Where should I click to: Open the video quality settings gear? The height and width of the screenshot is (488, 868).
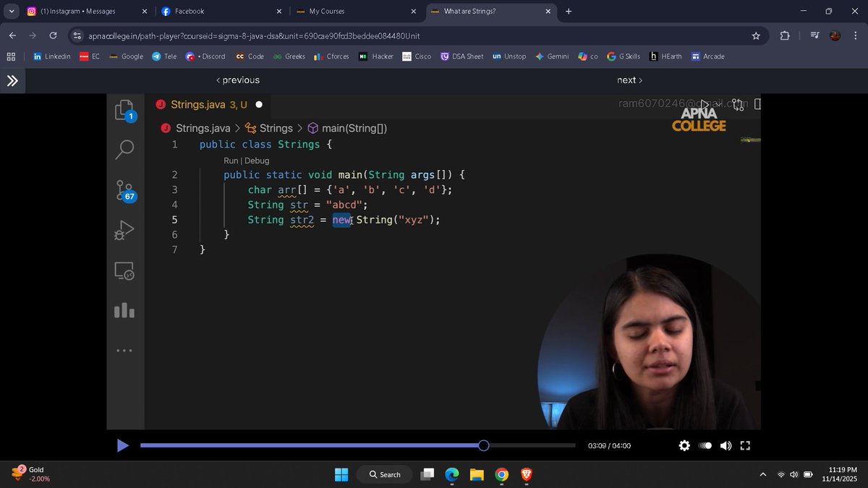[684, 445]
